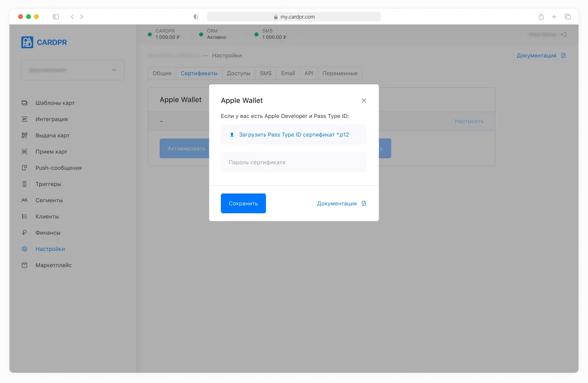The image size is (588, 383).
Task: Open Шаблоны карт icon in sidebar
Action: click(x=24, y=103)
